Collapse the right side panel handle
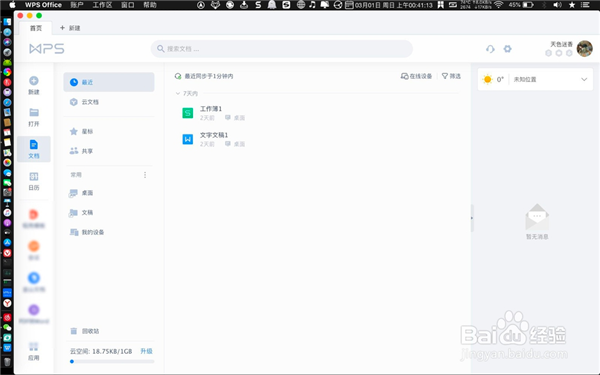The height and width of the screenshot is (375, 600). (472, 218)
